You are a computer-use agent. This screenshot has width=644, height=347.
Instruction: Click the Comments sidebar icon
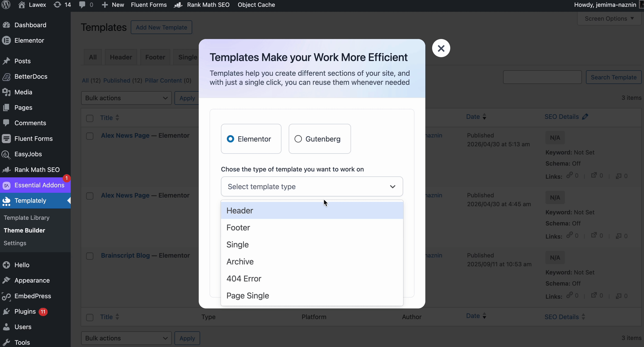[x=6, y=123]
